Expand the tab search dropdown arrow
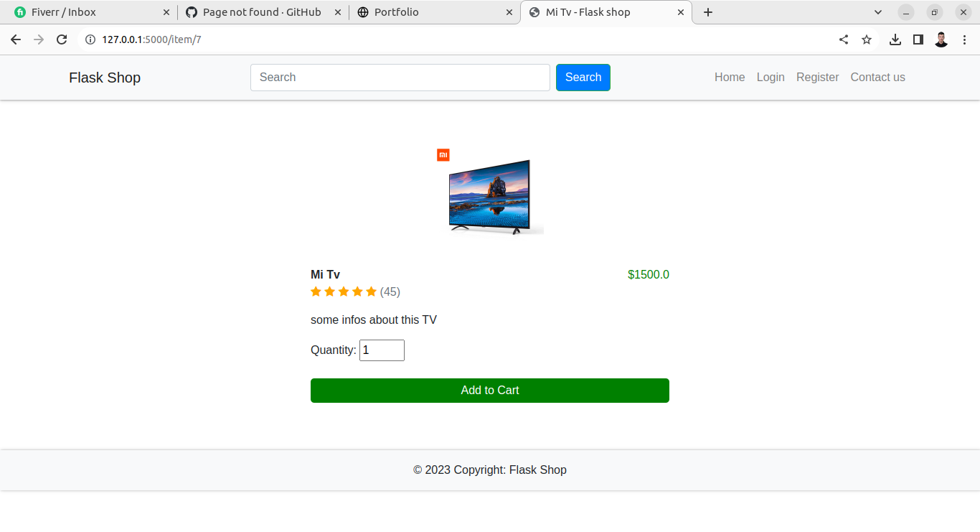Viewport: 980px width, 532px height. click(878, 12)
